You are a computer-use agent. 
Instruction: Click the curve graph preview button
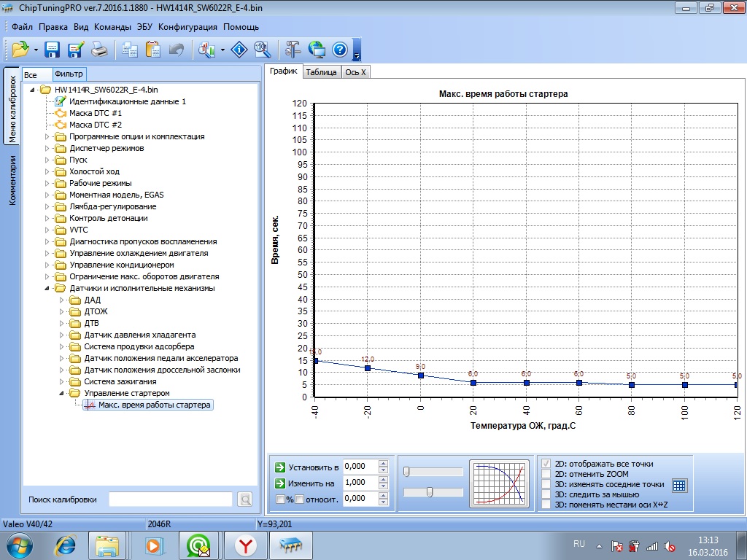pos(499,483)
